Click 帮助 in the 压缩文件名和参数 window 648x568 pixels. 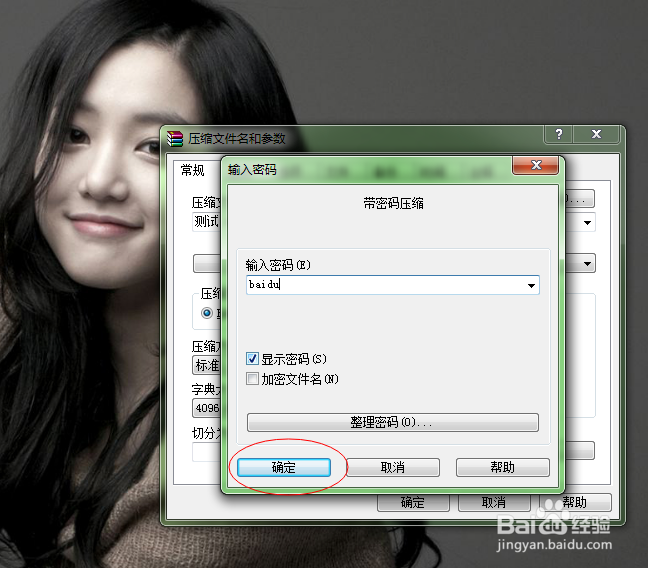tap(575, 503)
